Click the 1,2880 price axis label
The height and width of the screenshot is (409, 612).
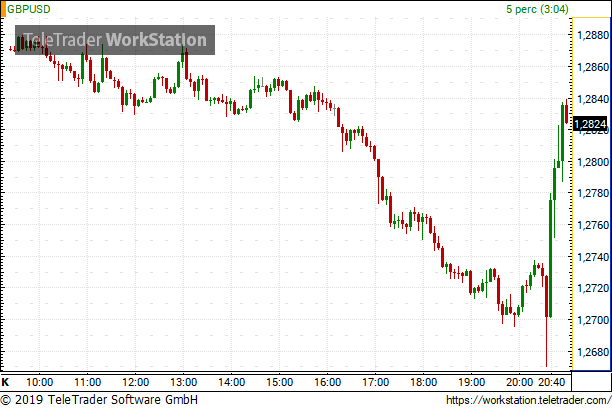pos(593,35)
